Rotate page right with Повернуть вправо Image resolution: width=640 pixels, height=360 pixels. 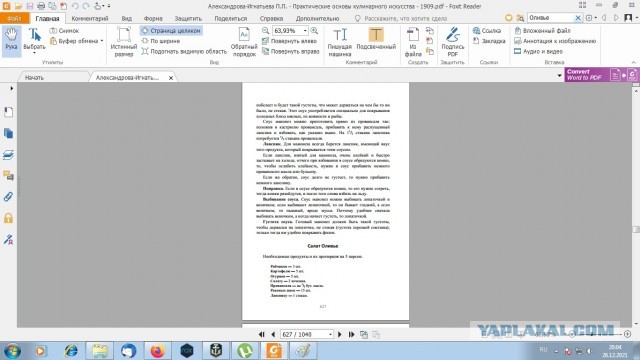290,51
